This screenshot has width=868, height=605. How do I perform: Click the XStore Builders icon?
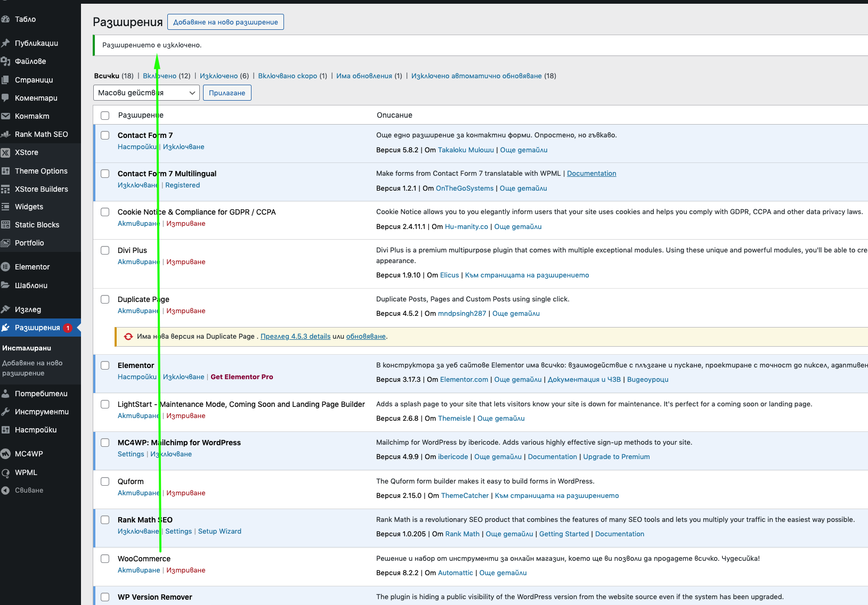5,189
